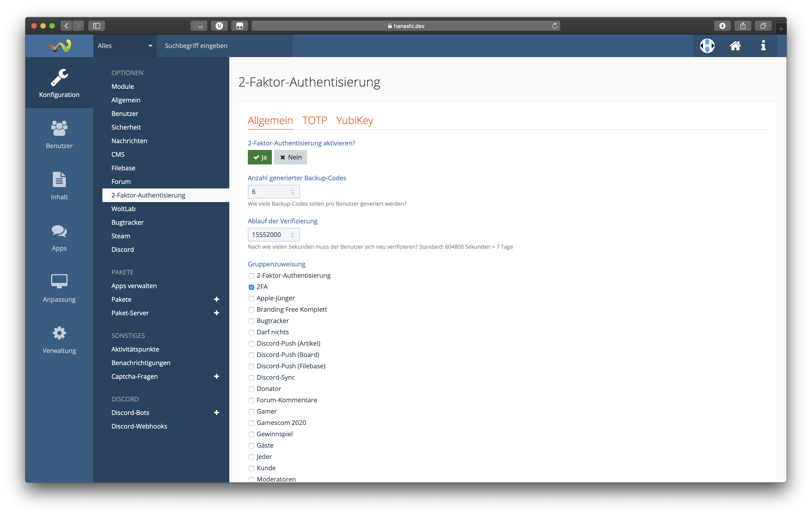Open the Benutzer users section
This screenshot has width=812, height=516.
(x=59, y=134)
